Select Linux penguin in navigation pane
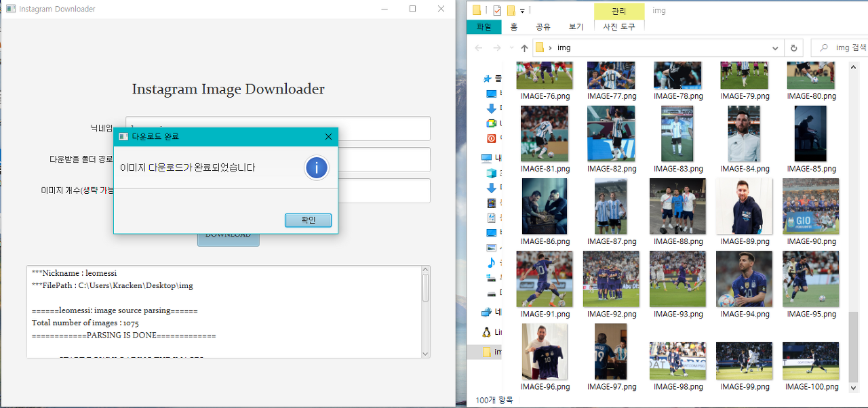The width and height of the screenshot is (868, 408). tap(486, 332)
